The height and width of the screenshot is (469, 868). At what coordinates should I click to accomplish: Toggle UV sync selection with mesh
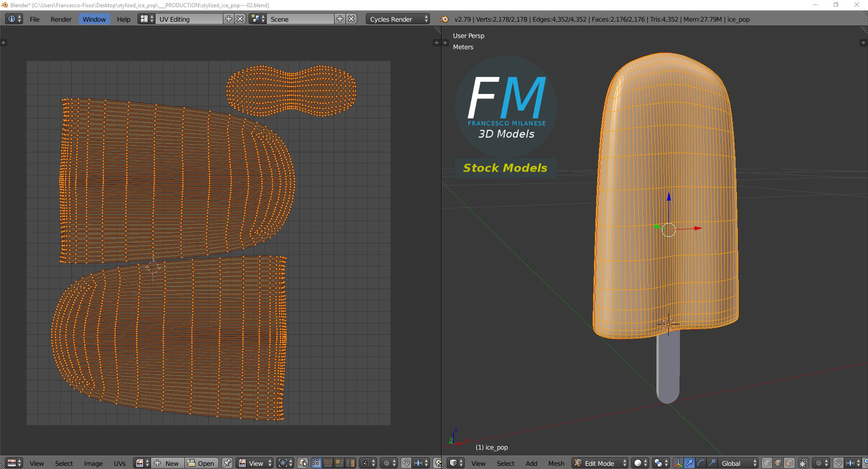(302, 463)
